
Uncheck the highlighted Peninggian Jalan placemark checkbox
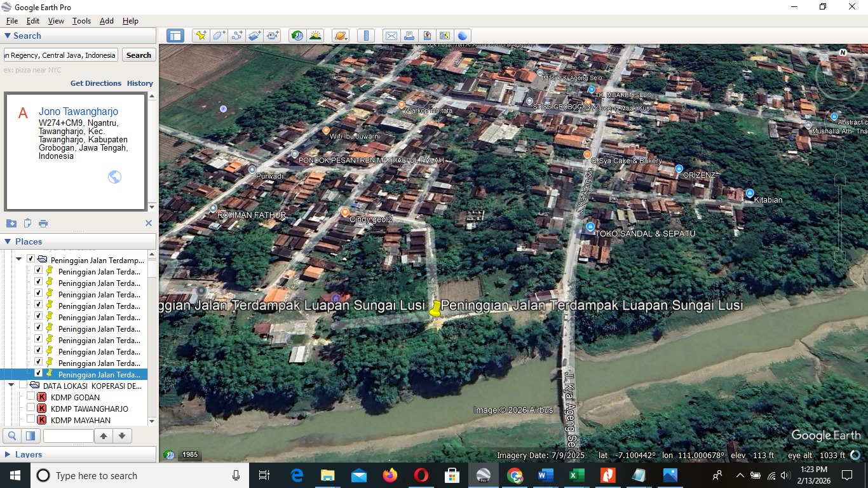38,374
